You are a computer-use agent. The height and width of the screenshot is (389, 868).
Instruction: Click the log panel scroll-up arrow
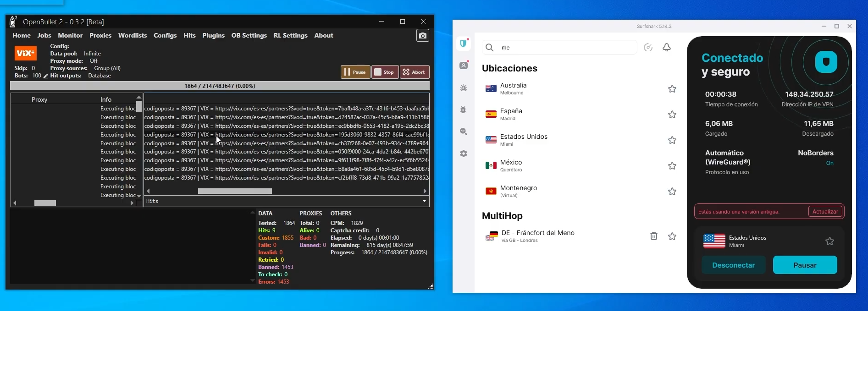252,213
